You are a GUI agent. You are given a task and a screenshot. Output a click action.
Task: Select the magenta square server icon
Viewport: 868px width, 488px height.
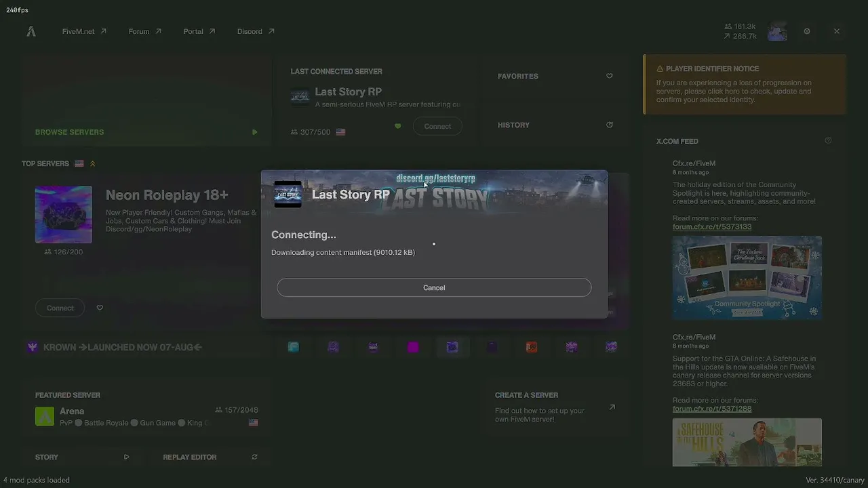413,347
